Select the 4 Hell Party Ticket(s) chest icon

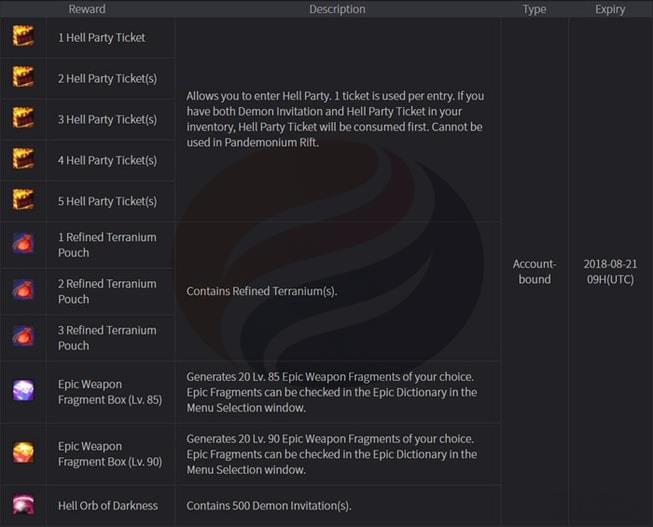[x=23, y=160]
